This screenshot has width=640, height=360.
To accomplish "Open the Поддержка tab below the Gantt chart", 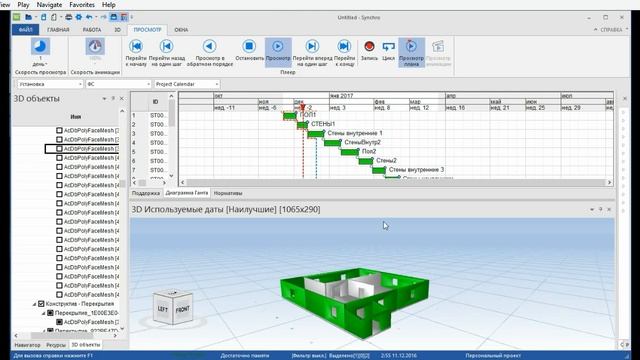I will (x=146, y=193).
